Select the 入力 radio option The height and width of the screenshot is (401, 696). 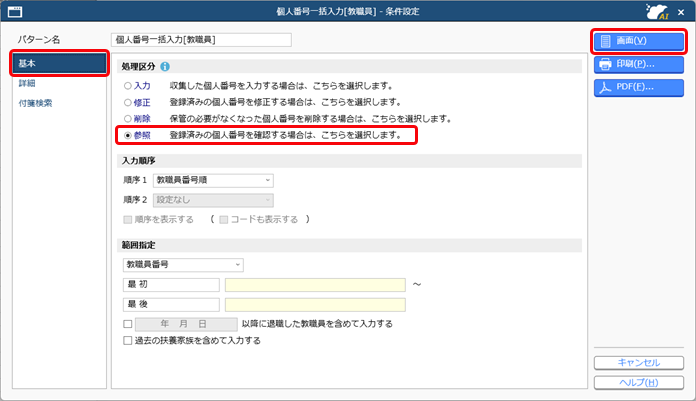[x=128, y=86]
